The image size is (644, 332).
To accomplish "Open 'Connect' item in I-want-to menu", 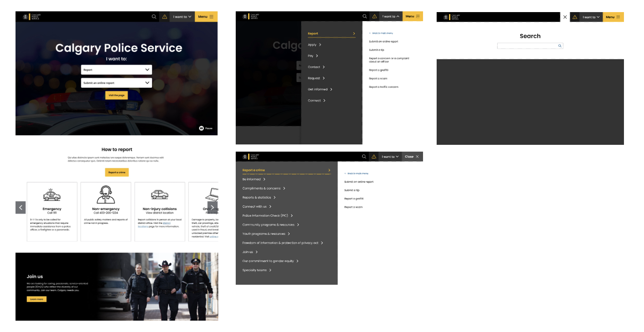I will 317,101.
